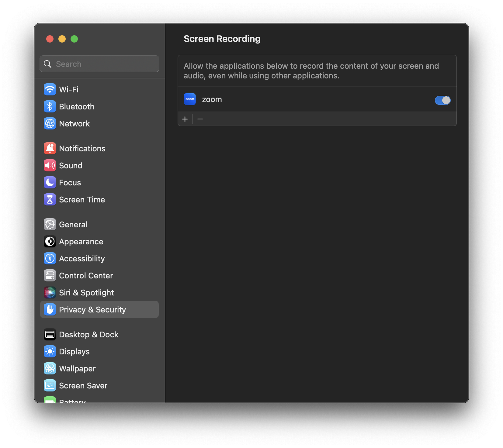The height and width of the screenshot is (448, 503).
Task: Click the Notifications bell icon
Action: [x=50, y=148]
